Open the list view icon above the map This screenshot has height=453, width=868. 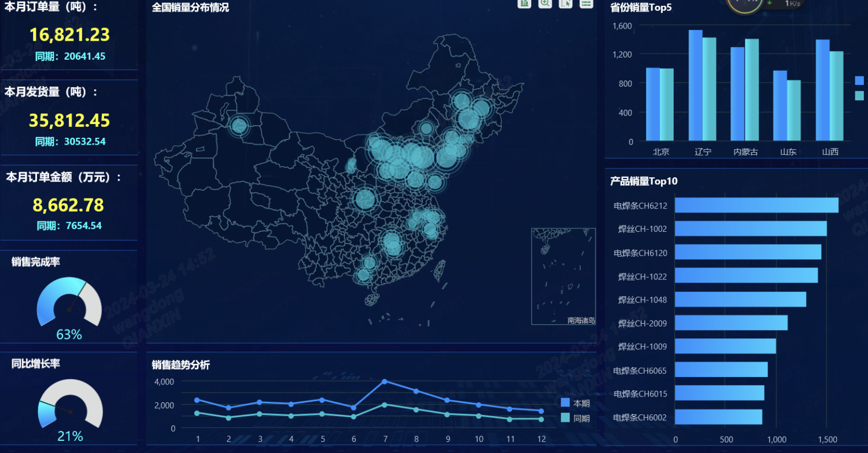(x=586, y=3)
